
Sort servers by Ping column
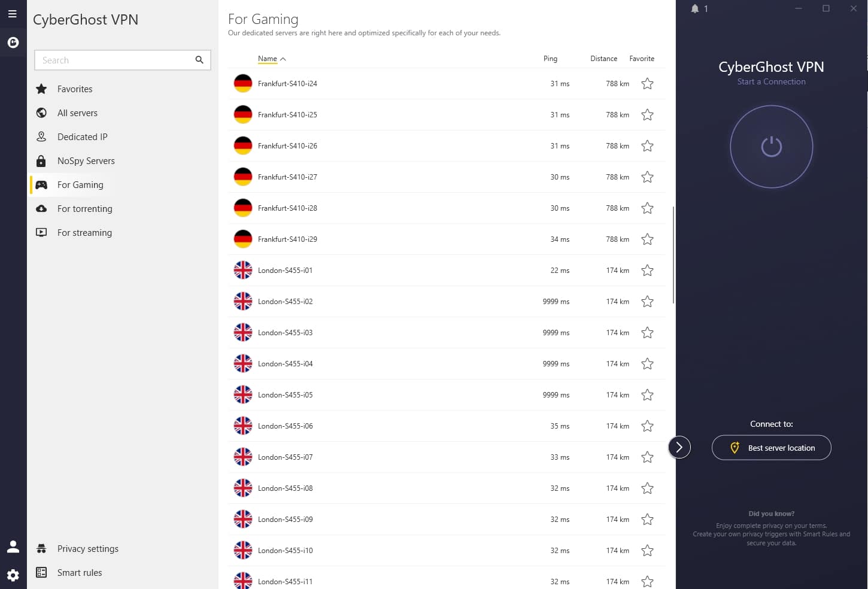click(x=550, y=59)
